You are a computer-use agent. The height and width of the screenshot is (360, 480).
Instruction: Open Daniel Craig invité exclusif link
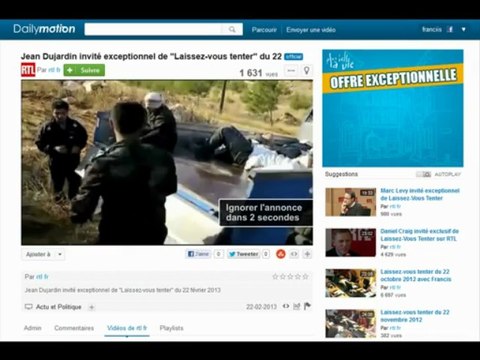[x=419, y=235]
